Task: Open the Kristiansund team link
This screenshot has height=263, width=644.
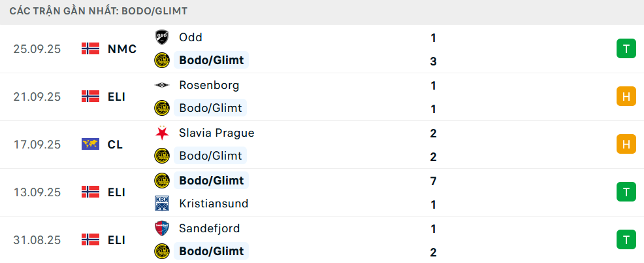Action: [x=214, y=203]
